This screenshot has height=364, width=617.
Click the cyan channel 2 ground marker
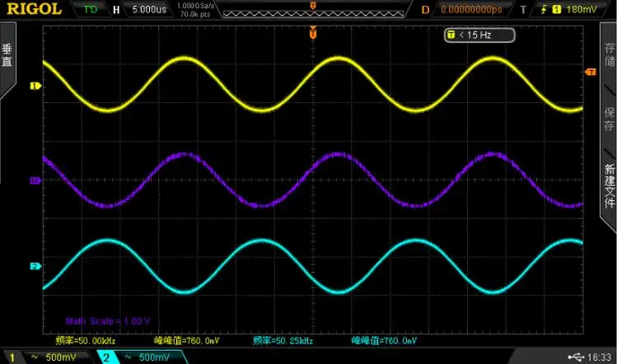[35, 266]
